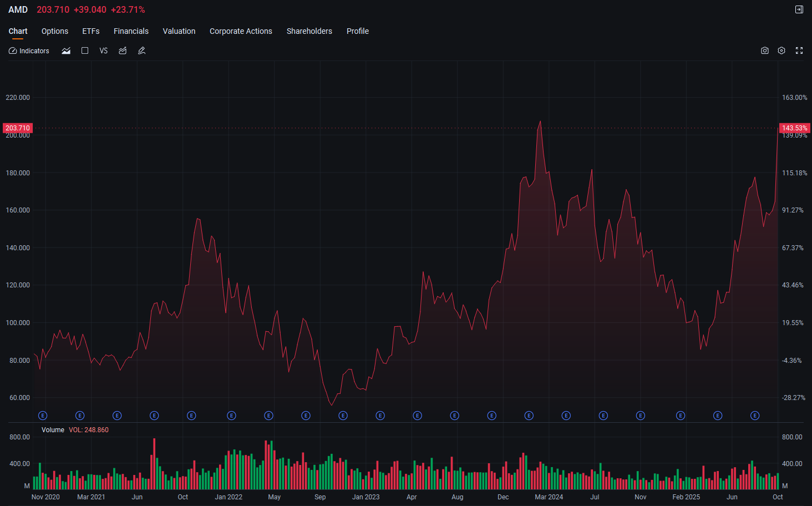Open chart settings hexagon icon
The height and width of the screenshot is (506, 812).
click(x=781, y=50)
